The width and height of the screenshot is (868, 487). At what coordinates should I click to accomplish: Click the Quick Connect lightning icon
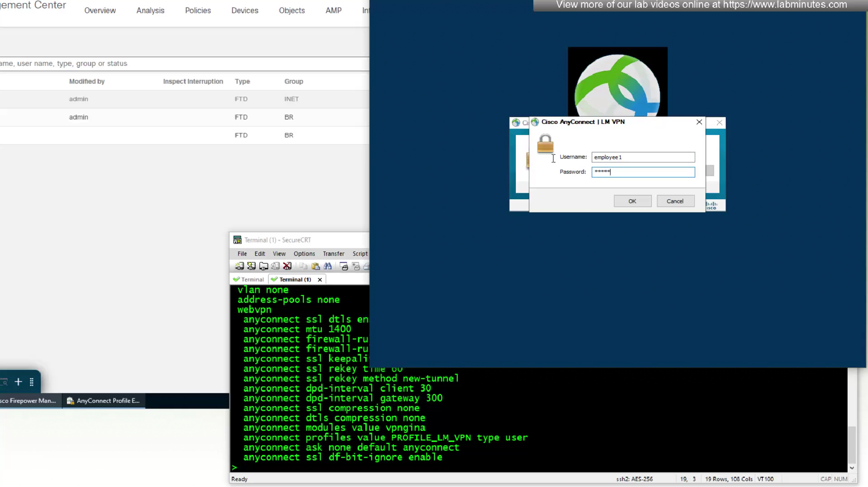pyautogui.click(x=251, y=266)
